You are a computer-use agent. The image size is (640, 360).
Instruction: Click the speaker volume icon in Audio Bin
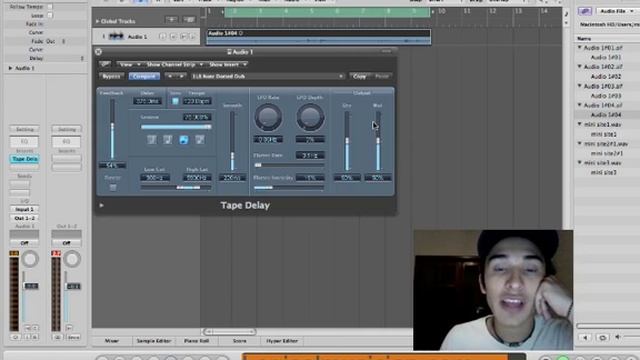[x=618, y=337]
